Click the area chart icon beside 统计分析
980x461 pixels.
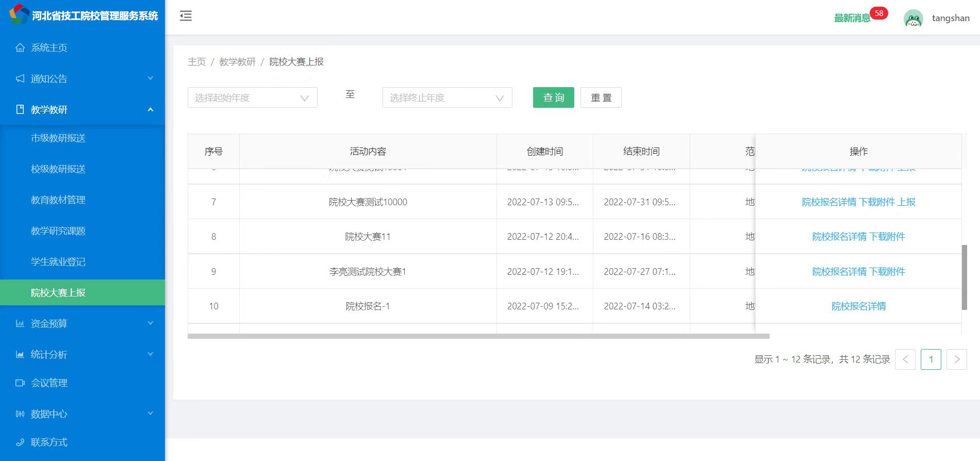[x=20, y=354]
